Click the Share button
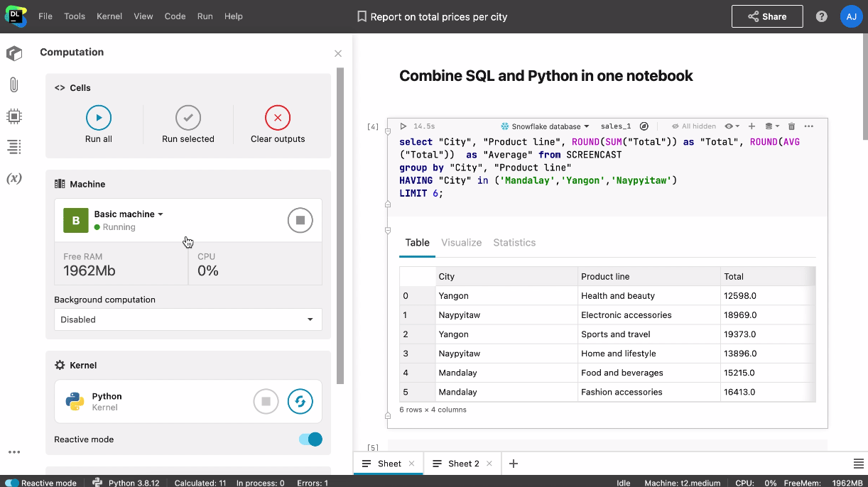Screen dimensions: 868x487 point(767,16)
